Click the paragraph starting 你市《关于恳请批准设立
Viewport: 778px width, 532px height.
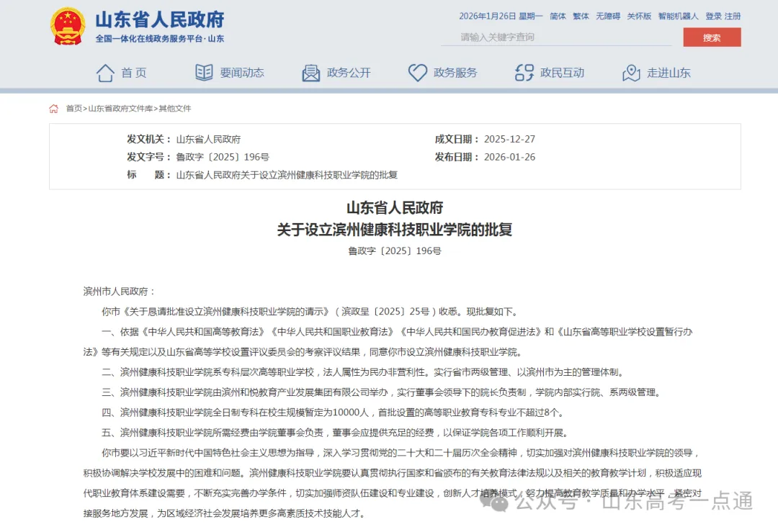tap(310, 312)
